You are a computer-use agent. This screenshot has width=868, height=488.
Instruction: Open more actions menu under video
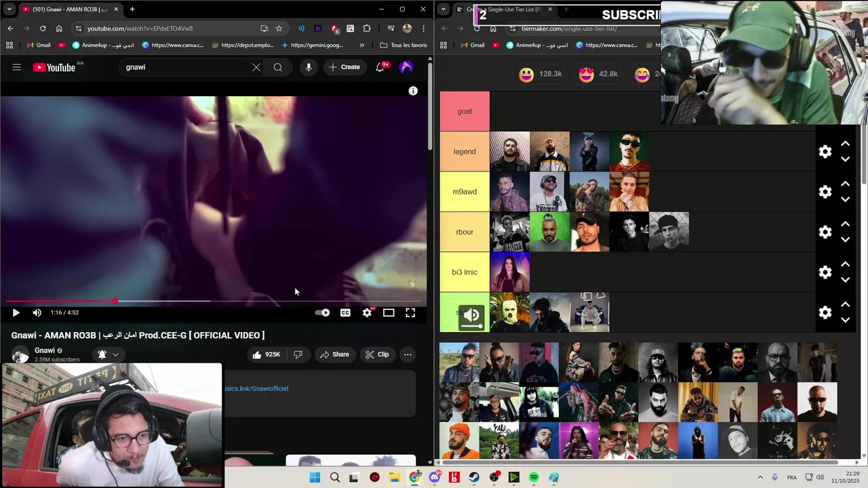tap(408, 354)
